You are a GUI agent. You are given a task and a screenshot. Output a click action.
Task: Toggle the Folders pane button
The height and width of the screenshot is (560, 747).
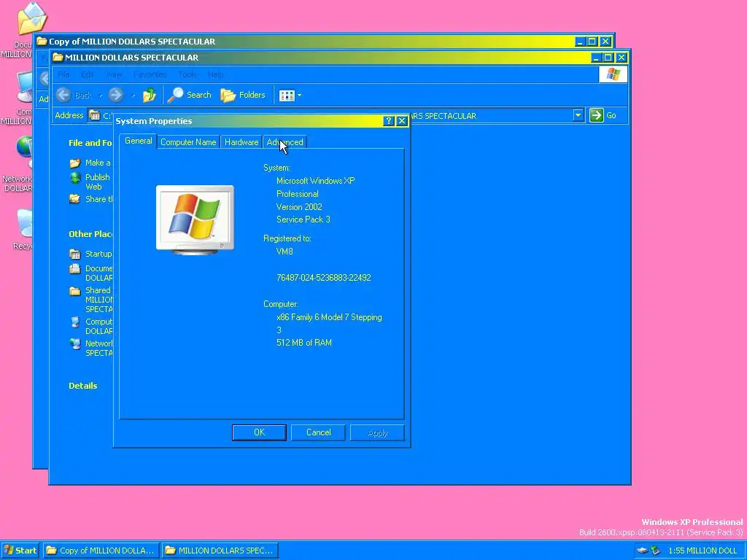(x=242, y=95)
